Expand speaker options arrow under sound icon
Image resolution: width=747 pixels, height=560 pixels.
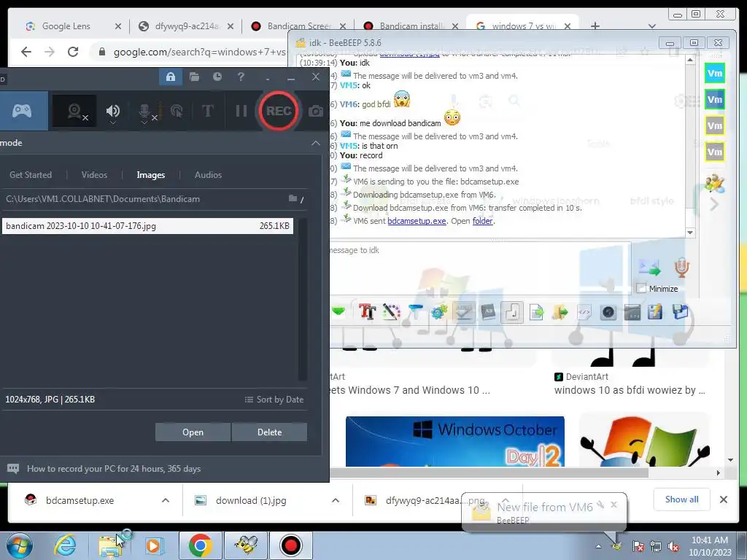click(113, 122)
